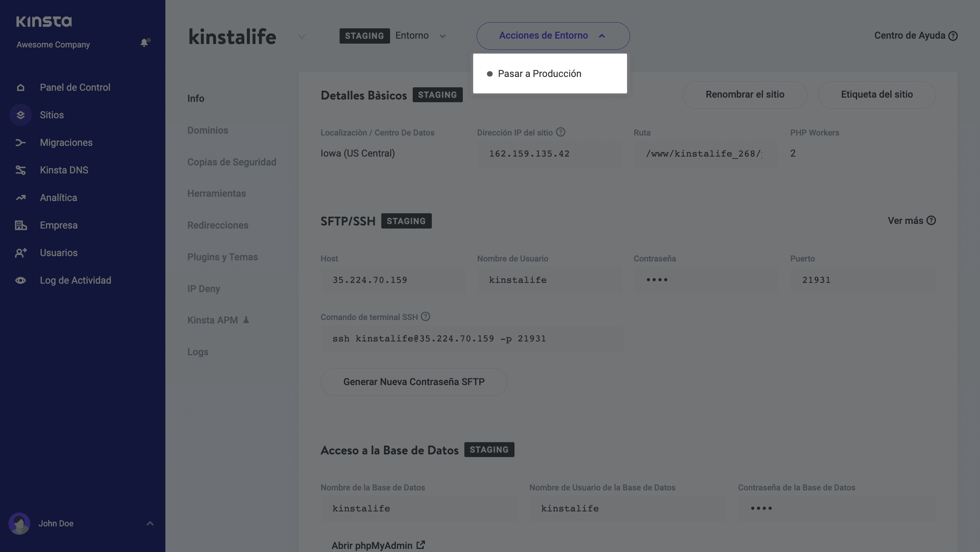Expand the kinstalife site selector chevron
The height and width of the screenshot is (552, 980).
(302, 37)
